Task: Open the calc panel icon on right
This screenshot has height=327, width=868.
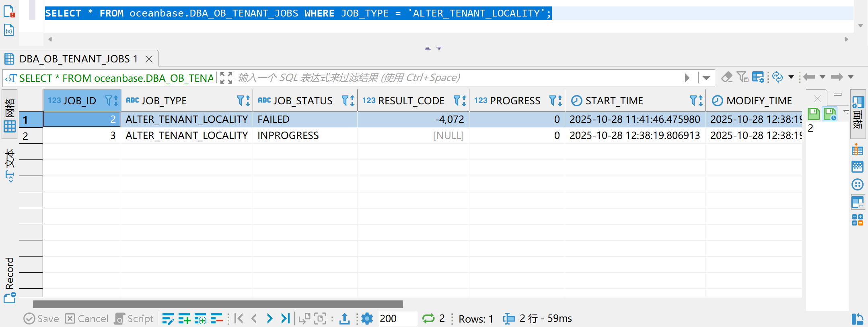Action: point(857,220)
